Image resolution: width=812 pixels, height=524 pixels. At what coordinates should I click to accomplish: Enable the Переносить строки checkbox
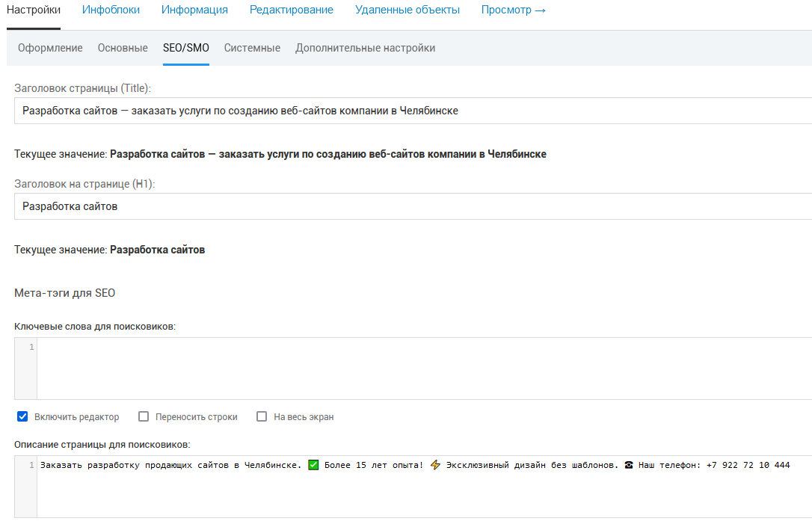(x=141, y=417)
